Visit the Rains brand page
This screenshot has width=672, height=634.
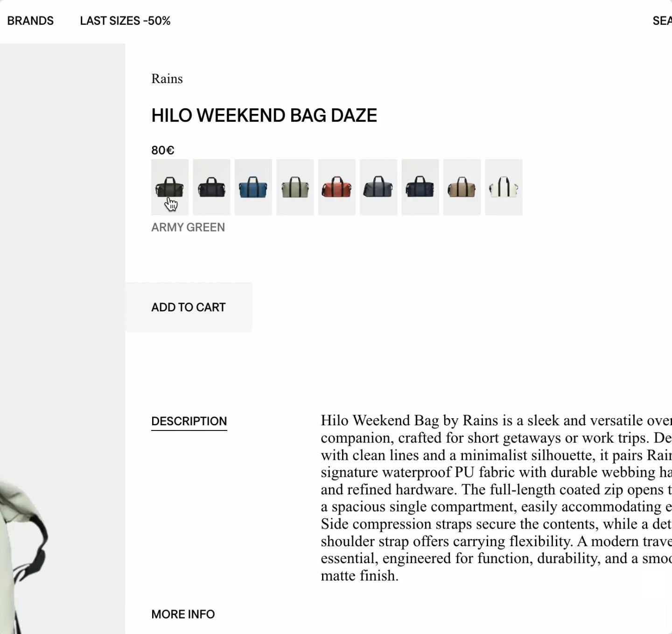[x=167, y=78]
